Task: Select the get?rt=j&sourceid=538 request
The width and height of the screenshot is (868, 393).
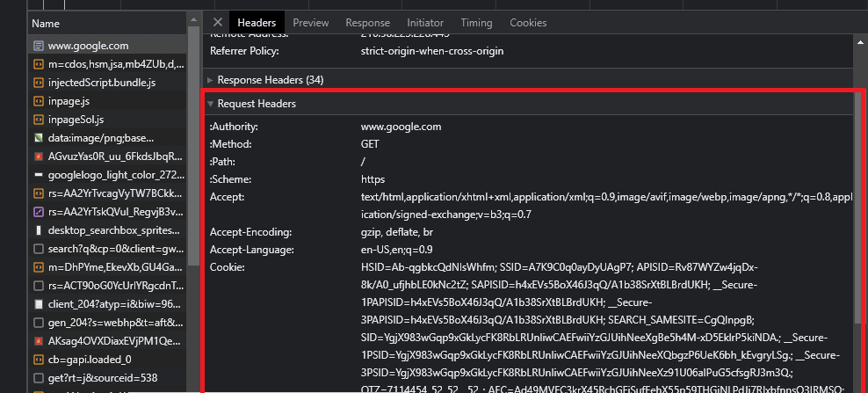Action: coord(108,378)
